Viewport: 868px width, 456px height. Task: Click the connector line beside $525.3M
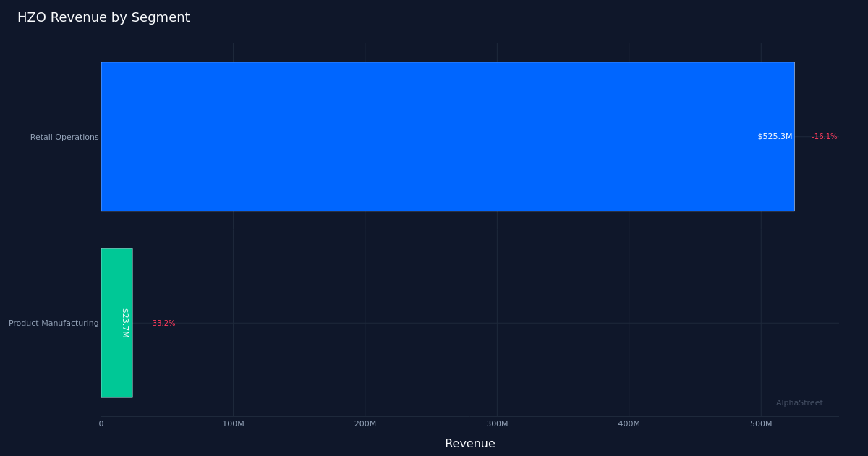(803, 136)
